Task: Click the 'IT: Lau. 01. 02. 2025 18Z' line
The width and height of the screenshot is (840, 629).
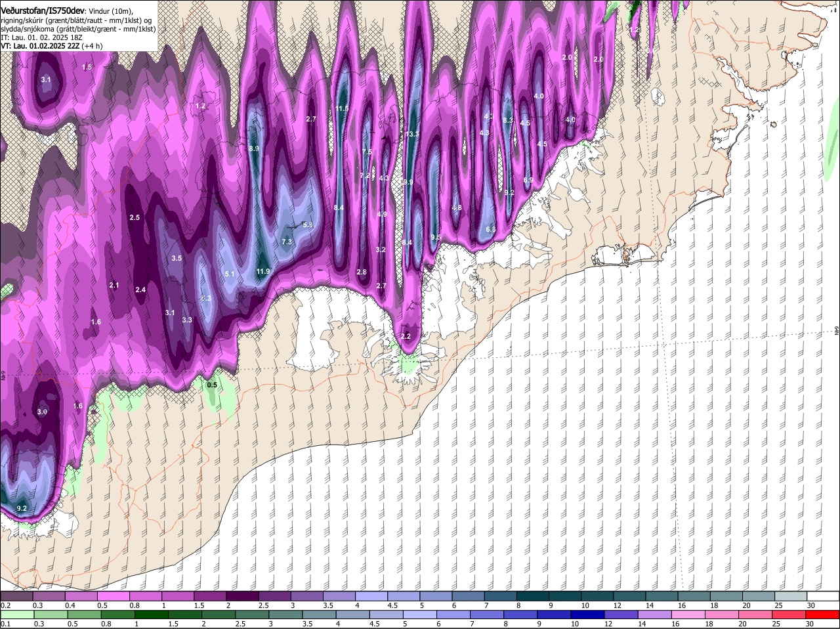Action: click(41, 37)
